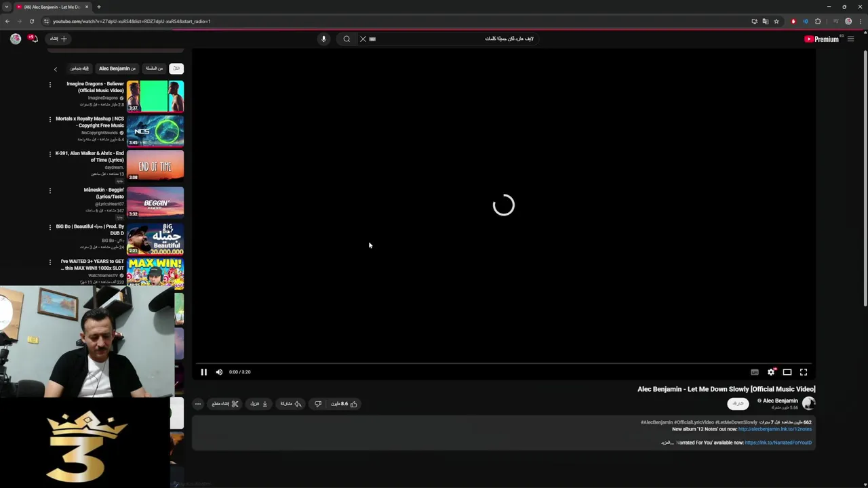Download the video via download arrow

(x=259, y=404)
